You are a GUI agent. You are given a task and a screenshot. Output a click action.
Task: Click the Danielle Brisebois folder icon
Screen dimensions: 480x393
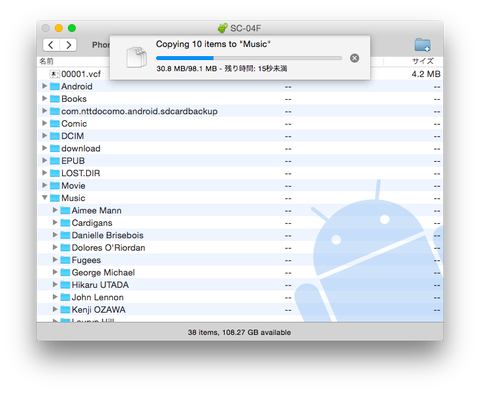[65, 235]
